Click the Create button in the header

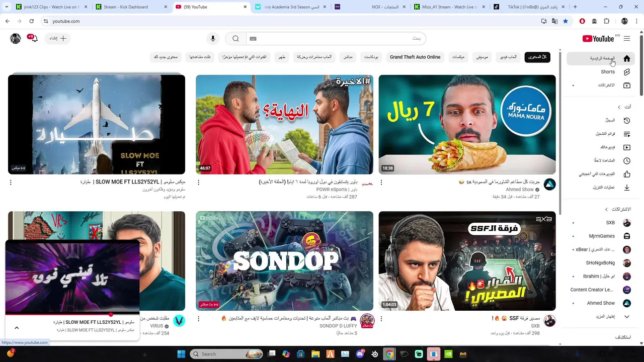pos(57,39)
